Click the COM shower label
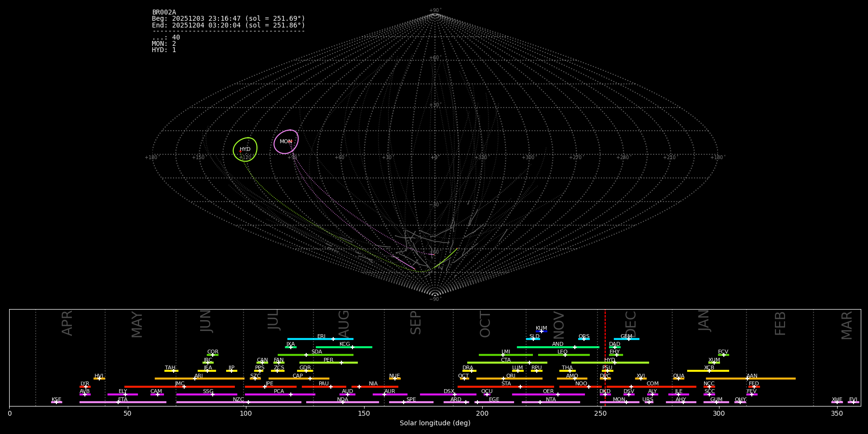868x434 pixels. 652,384
